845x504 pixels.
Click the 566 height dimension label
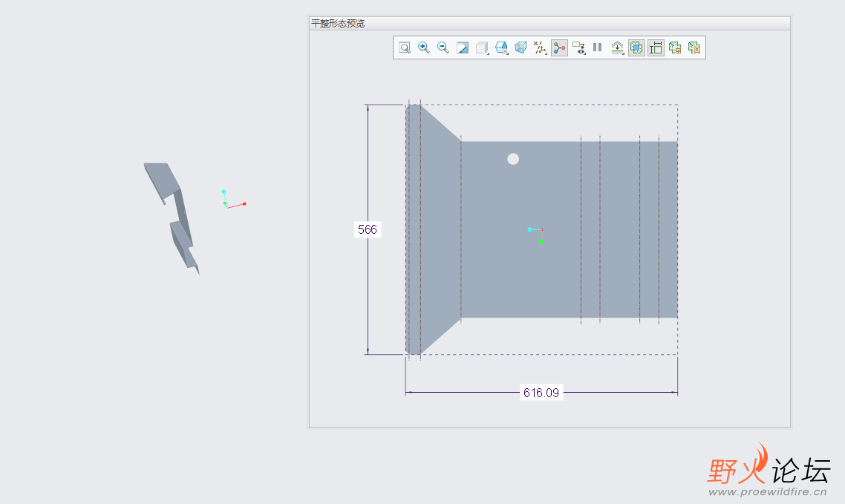tap(367, 229)
